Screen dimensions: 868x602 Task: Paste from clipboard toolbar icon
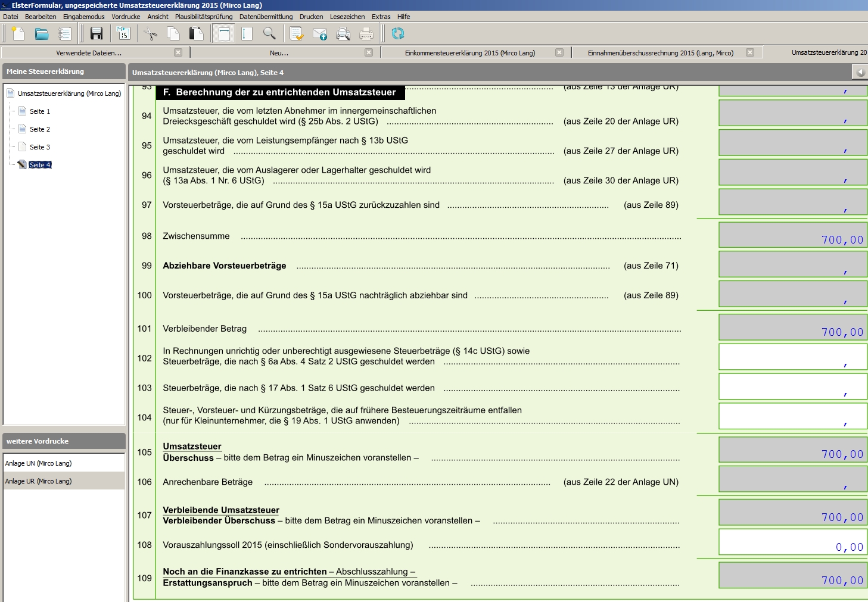tap(196, 34)
